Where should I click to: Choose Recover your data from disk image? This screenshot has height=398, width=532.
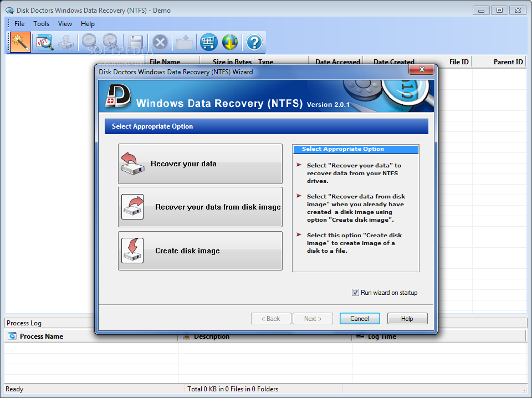tap(200, 207)
